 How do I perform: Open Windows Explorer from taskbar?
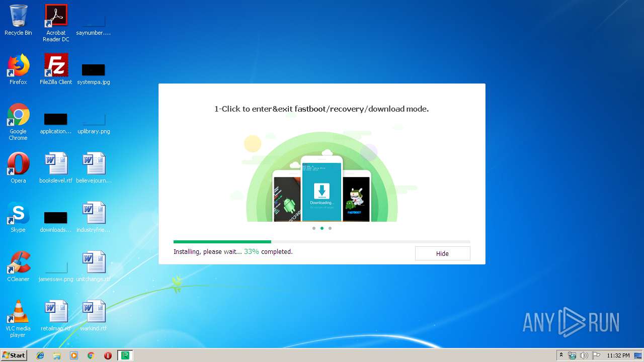click(x=57, y=355)
